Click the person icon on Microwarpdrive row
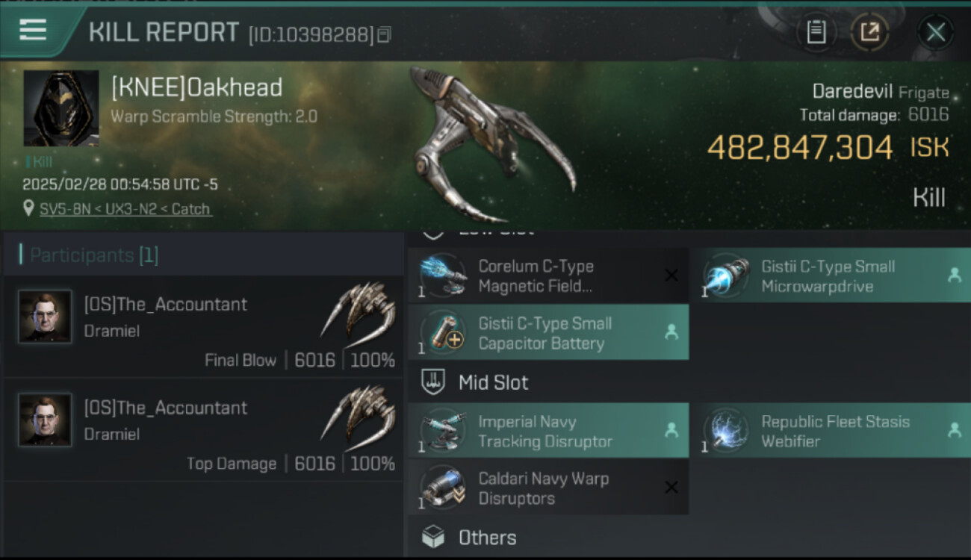971x560 pixels. tap(954, 276)
